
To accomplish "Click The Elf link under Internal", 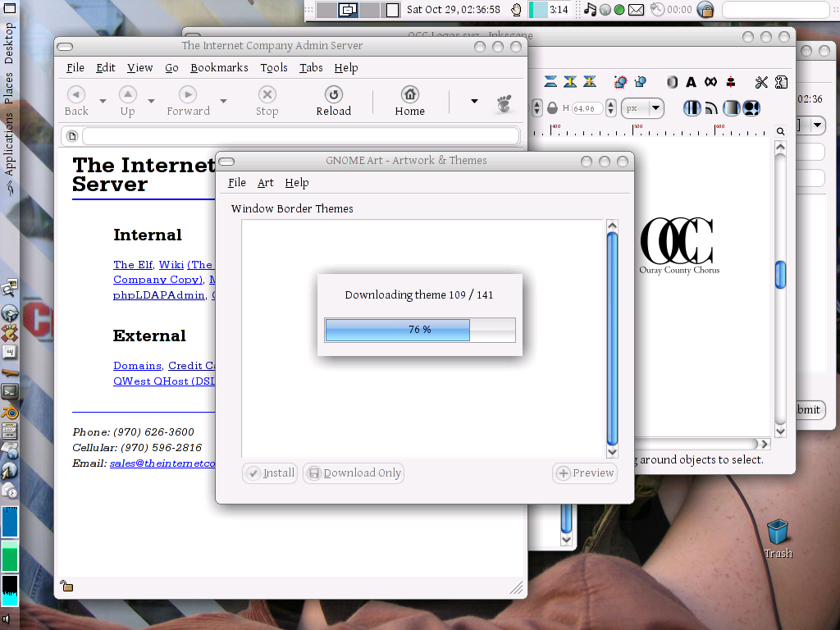I will 133,265.
